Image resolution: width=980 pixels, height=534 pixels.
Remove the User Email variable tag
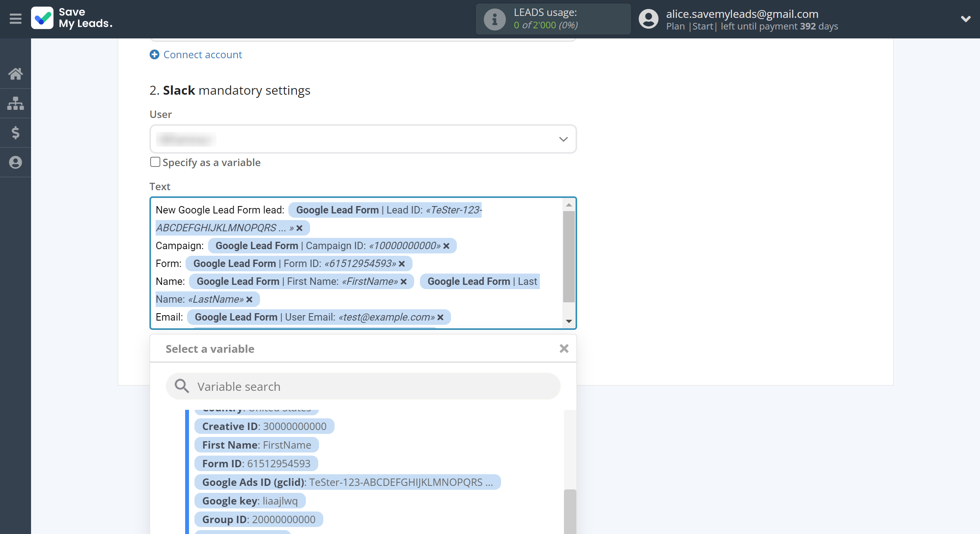[x=440, y=317]
